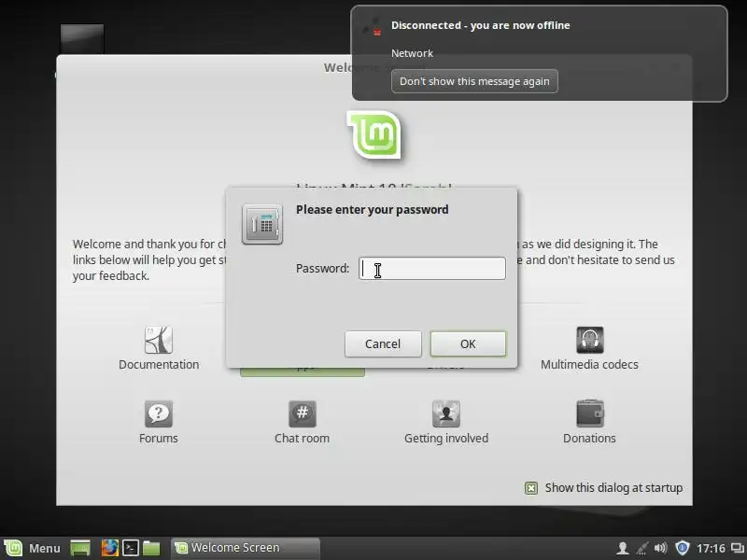Click the Network label in notification
The height and width of the screenshot is (560, 747).
412,53
